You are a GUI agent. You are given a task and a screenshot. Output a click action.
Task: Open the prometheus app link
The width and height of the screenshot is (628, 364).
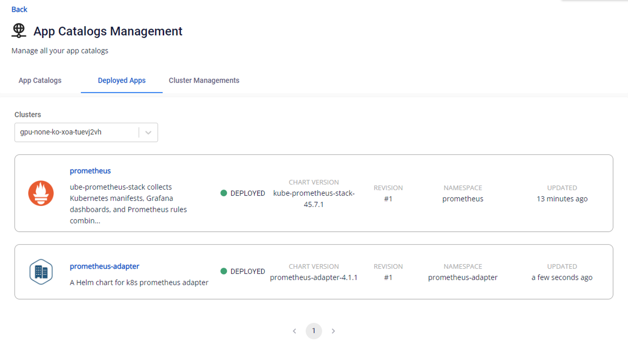(x=90, y=171)
